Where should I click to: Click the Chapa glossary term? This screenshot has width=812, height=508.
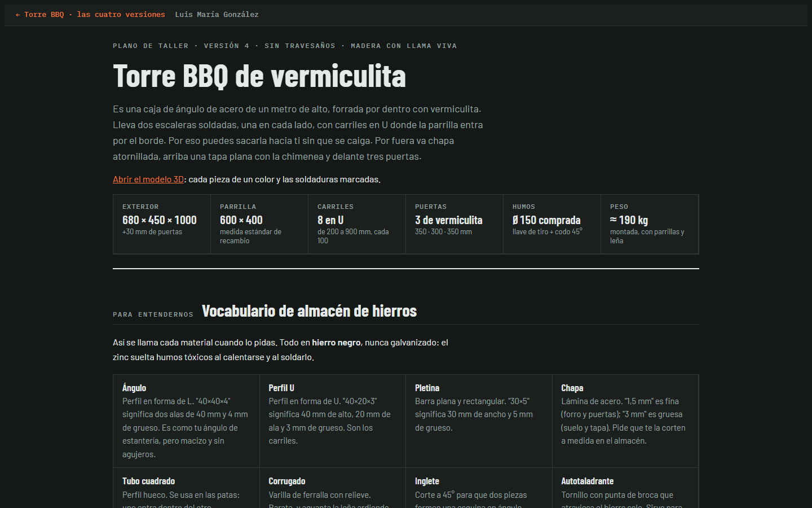click(572, 388)
